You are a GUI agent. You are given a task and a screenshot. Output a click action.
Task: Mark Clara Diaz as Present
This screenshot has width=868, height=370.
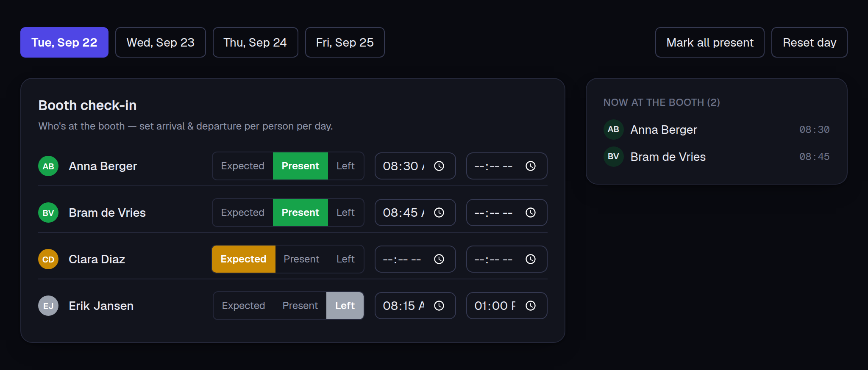tap(301, 259)
